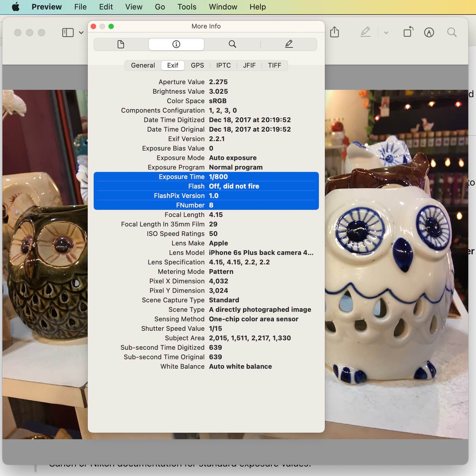Open the Annotations pencil icon tab
Image resolution: width=476 pixels, height=476 pixels.
click(x=289, y=44)
